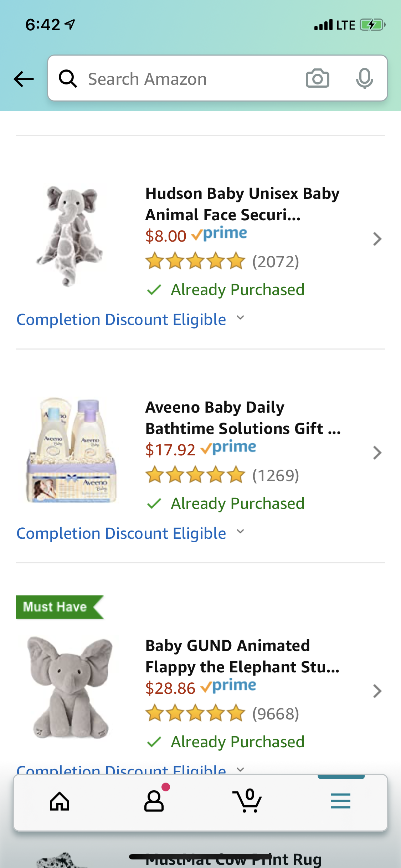Open Hudson Baby Unisex Baby product title

click(x=242, y=204)
